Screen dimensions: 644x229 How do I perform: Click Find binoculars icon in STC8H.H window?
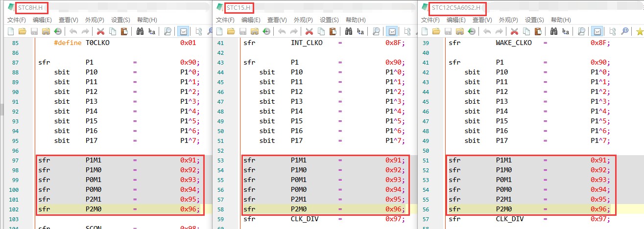click(x=140, y=31)
